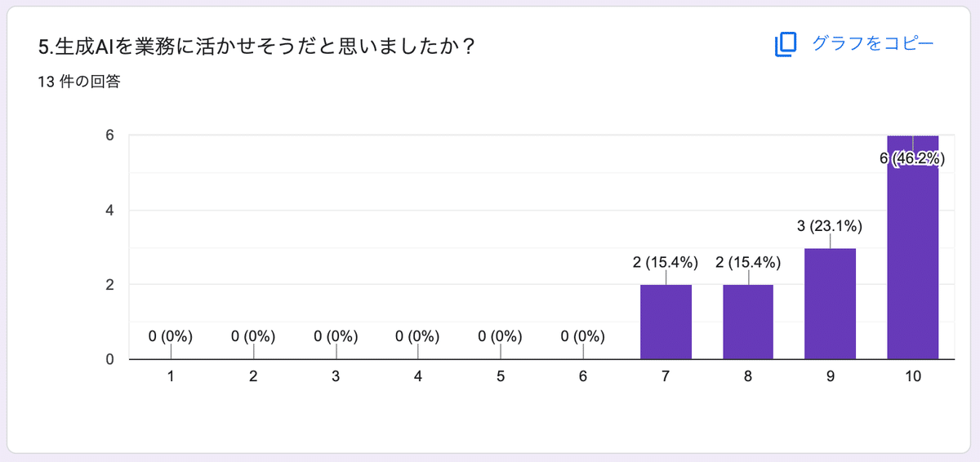The width and height of the screenshot is (980, 462).
Task: Click y-axis label 6
Action: point(108,135)
